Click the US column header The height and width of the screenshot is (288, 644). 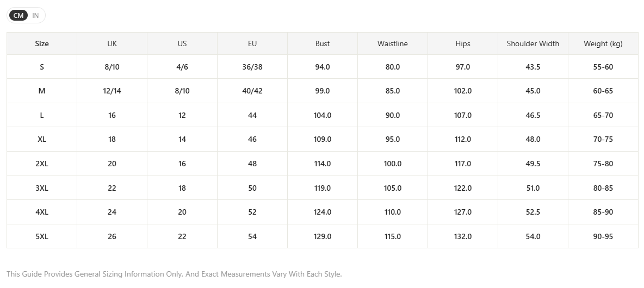[182, 43]
